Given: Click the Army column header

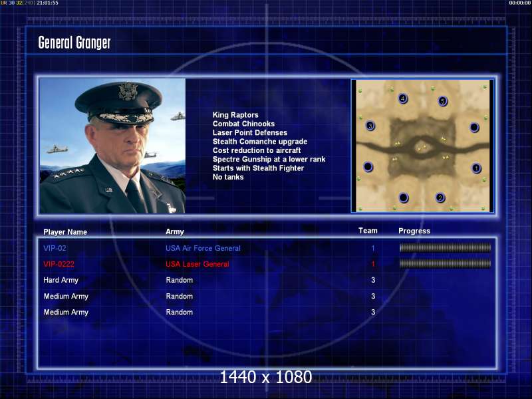Looking at the screenshot, I should (175, 231).
